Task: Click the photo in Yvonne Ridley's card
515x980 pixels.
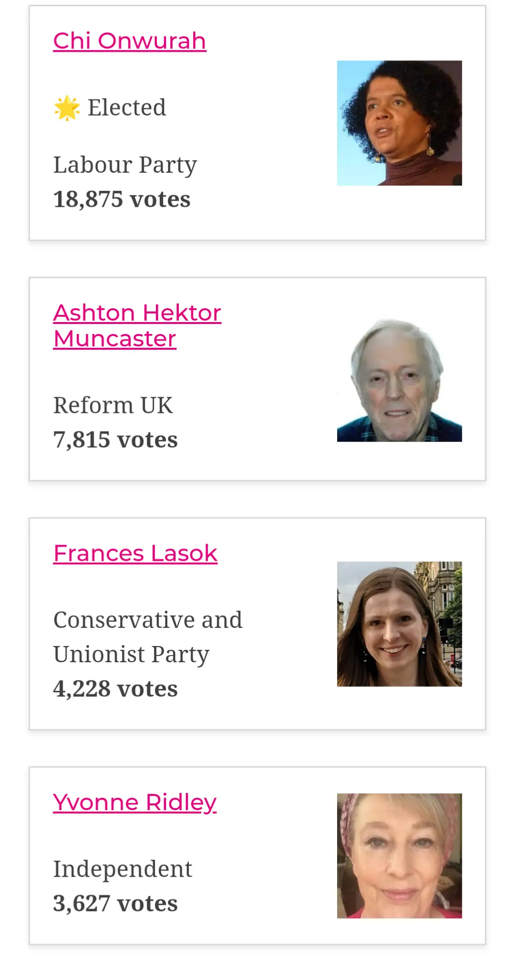Action: tap(399, 856)
